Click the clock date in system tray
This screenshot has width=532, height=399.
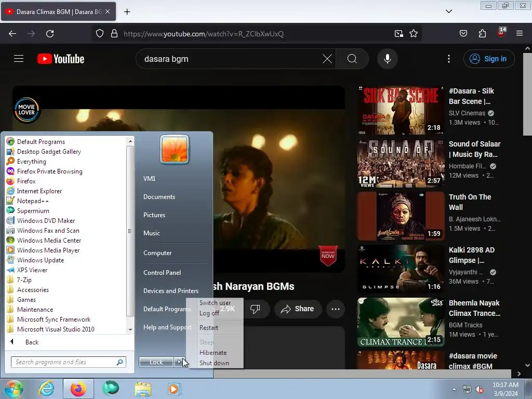pyautogui.click(x=505, y=389)
